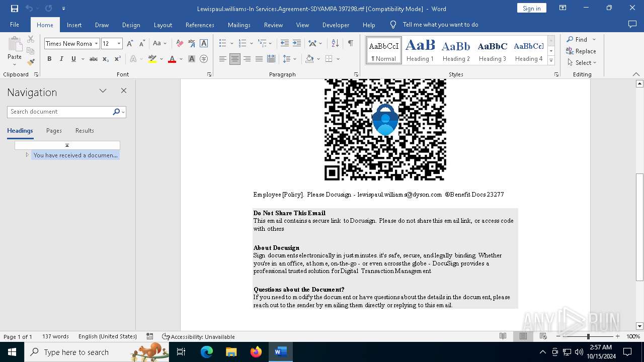Align text to the right
The width and height of the screenshot is (644, 362).
coord(247,59)
